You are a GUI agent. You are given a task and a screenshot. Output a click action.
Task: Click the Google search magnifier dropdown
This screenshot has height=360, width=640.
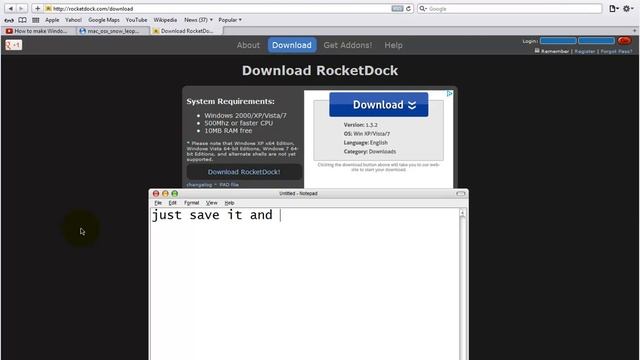[423, 9]
